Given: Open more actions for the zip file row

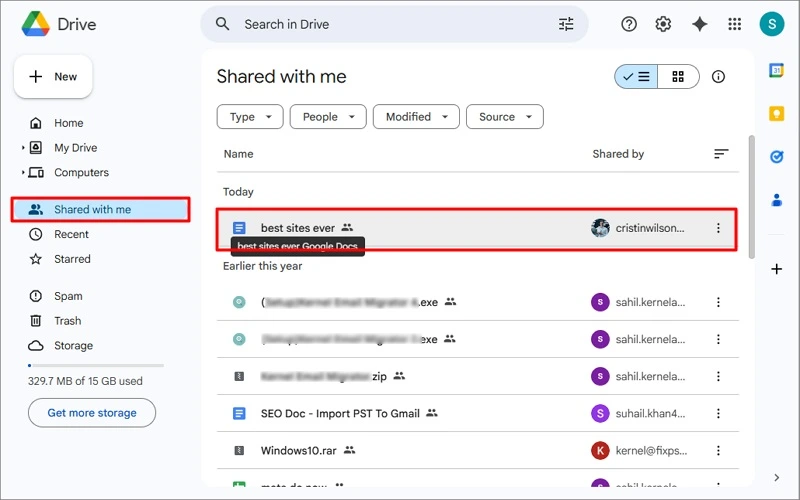Looking at the screenshot, I should pyautogui.click(x=718, y=377).
